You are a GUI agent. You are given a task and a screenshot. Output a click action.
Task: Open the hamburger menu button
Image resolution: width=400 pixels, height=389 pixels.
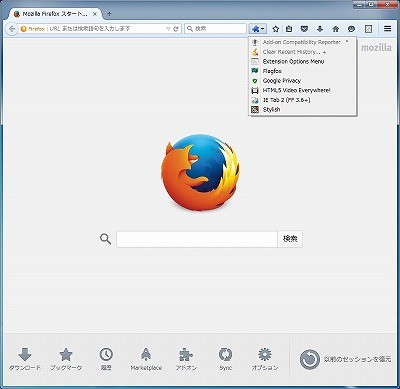coord(387,29)
